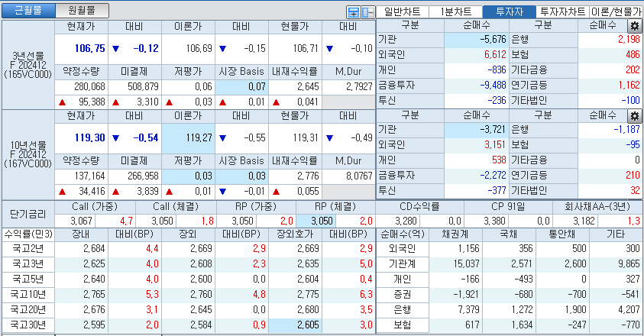Click Call (가중) rate 3.067

(x=74, y=221)
